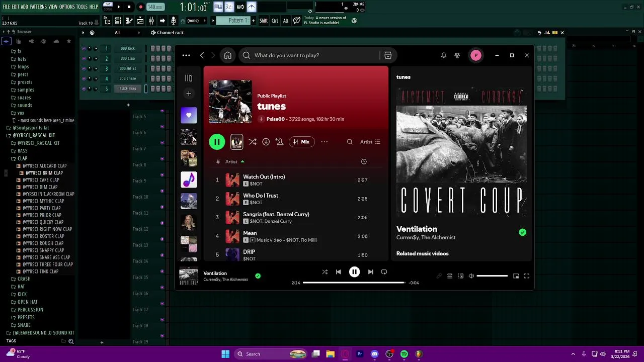Click FL Studio record button
The width and height of the screenshot is (644, 362).
pos(140,7)
